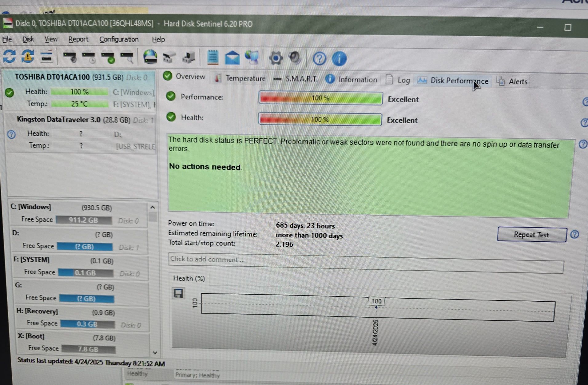Click the globe over disk icon

[150, 57]
